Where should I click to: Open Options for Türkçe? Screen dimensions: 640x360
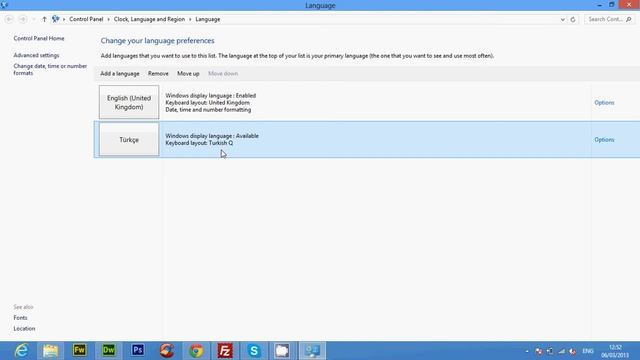point(604,140)
